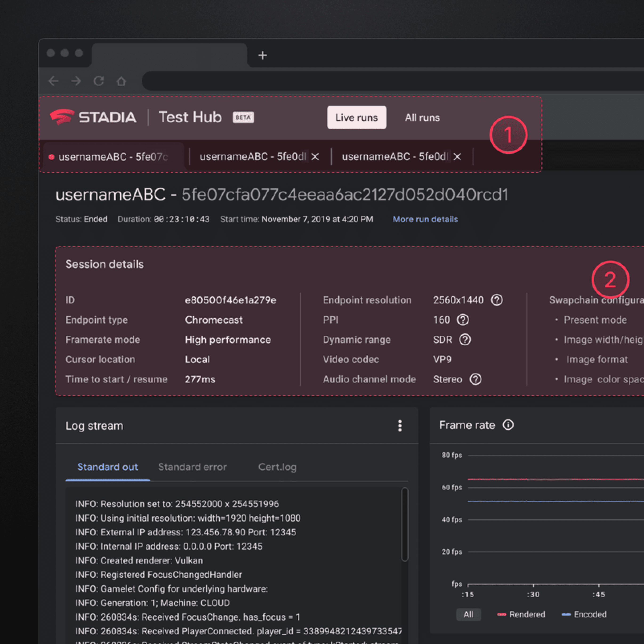Show Audio channel mode help
Image resolution: width=644 pixels, height=644 pixels.
click(x=475, y=379)
